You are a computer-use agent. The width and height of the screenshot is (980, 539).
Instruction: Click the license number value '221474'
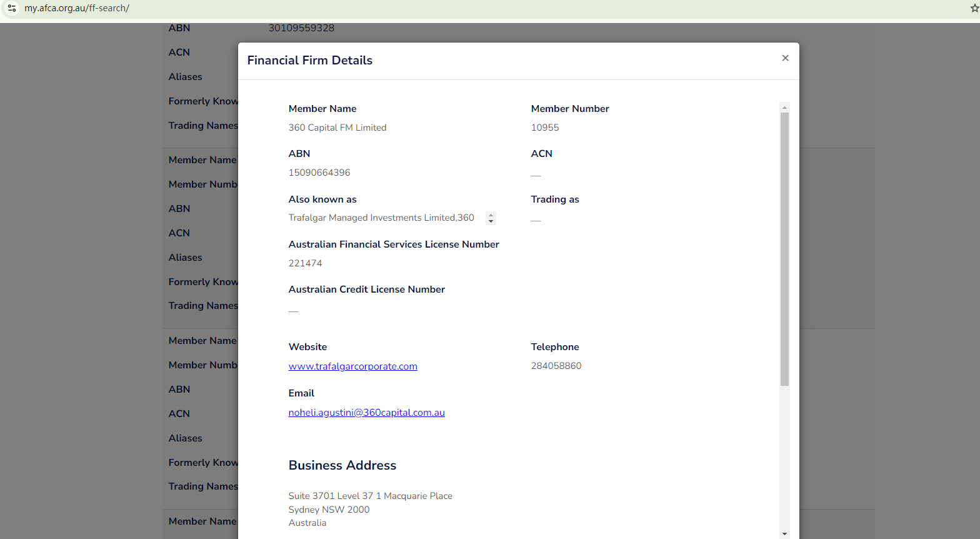(x=306, y=263)
